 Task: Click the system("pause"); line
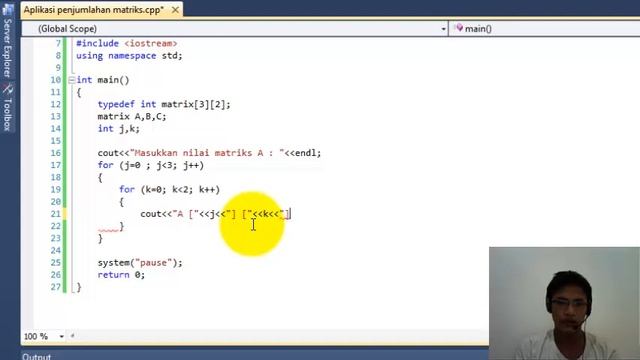pyautogui.click(x=140, y=262)
